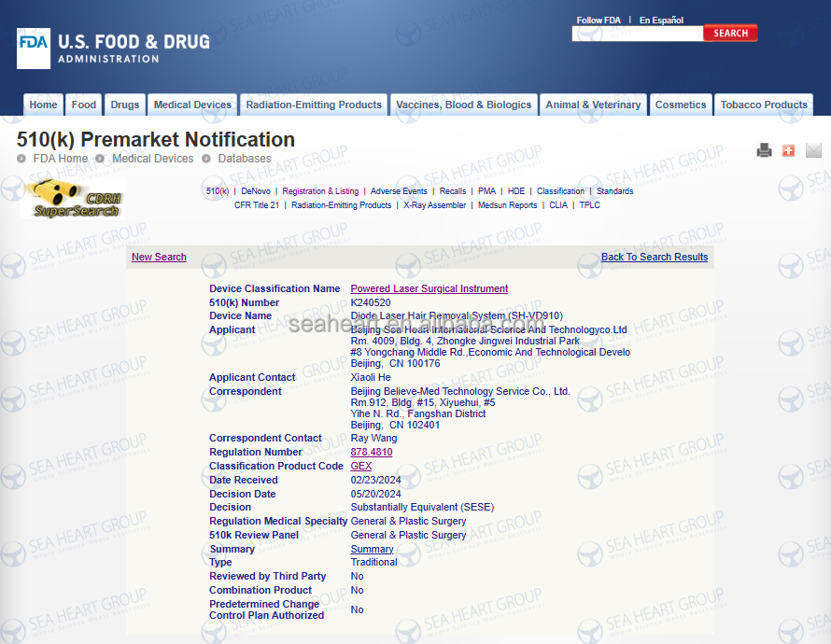Click the email envelope icon
Screen dimensions: 831x644
(x=813, y=150)
